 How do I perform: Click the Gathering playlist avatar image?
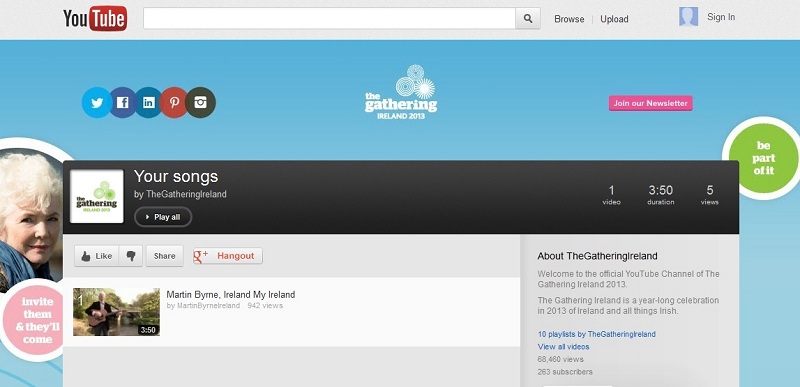click(x=97, y=196)
